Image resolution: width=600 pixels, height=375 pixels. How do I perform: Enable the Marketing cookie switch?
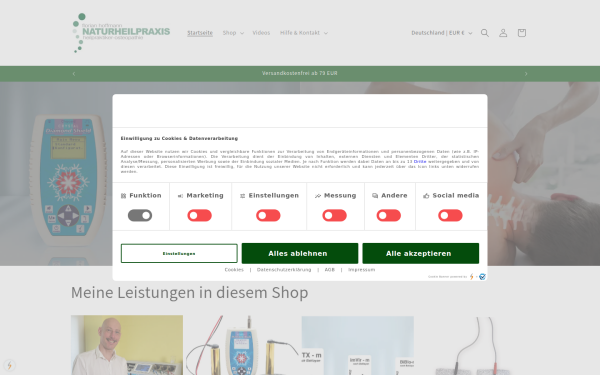pyautogui.click(x=199, y=215)
